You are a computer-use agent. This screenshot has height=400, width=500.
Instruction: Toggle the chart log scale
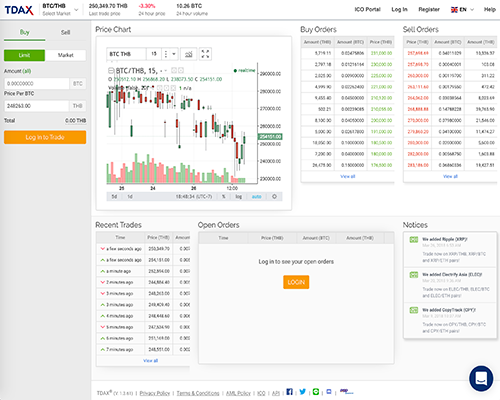(x=239, y=197)
